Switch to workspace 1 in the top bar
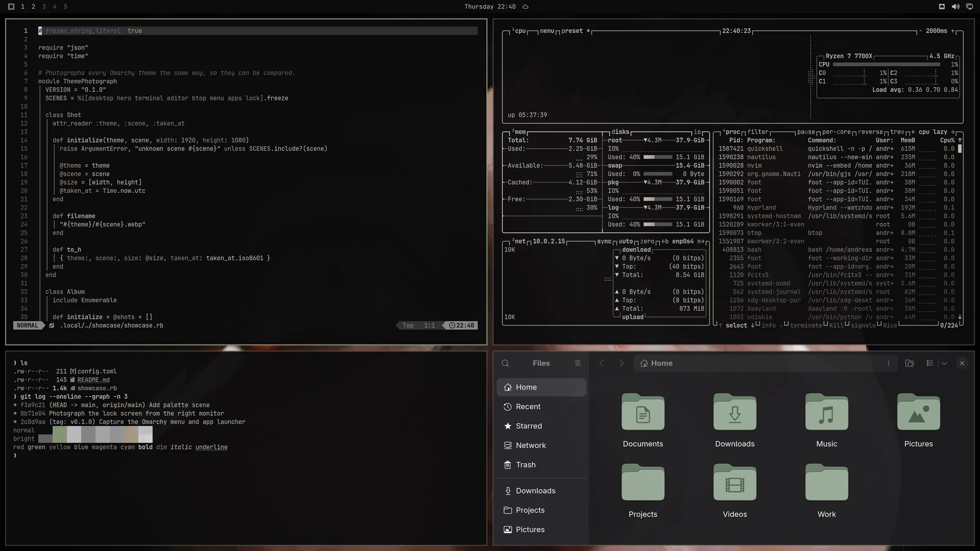980x551 pixels. click(x=22, y=7)
